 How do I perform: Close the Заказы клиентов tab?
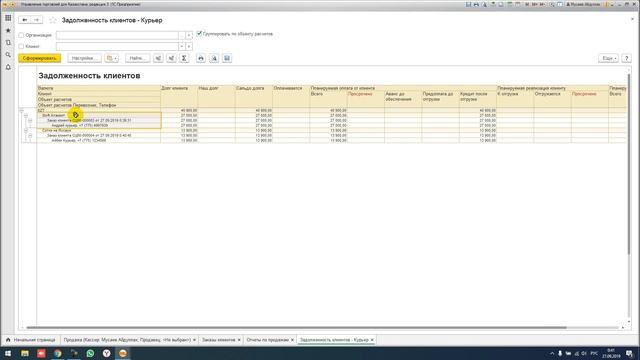239,340
